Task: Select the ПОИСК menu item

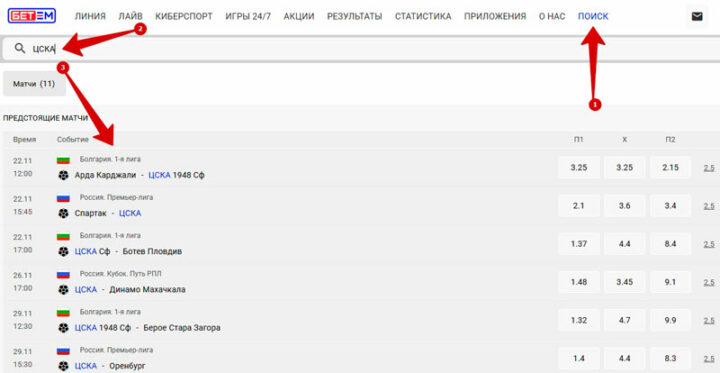Action: pos(593,17)
